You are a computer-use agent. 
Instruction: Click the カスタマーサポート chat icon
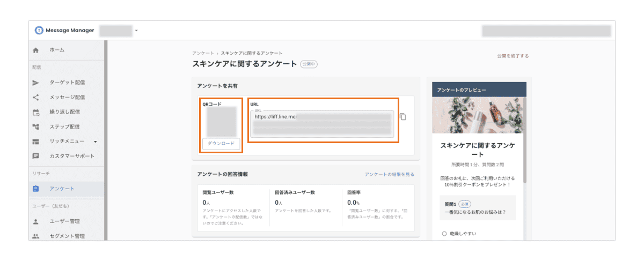tap(36, 156)
